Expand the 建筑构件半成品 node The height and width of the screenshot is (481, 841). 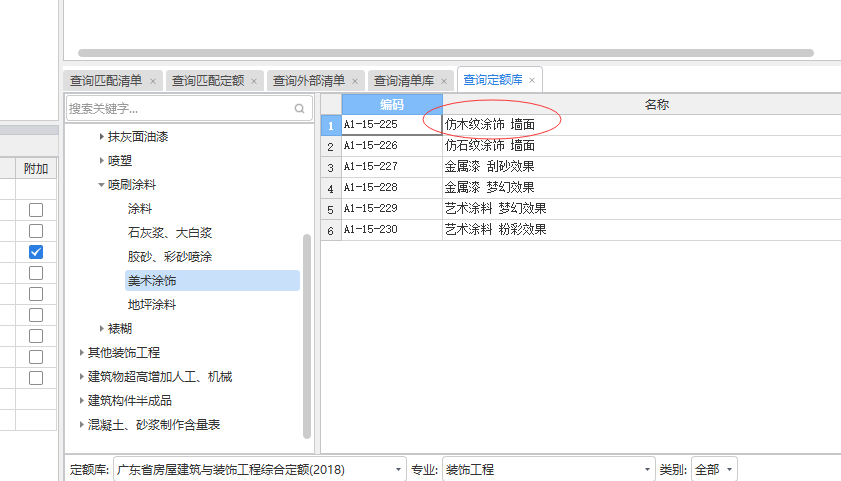[82, 401]
